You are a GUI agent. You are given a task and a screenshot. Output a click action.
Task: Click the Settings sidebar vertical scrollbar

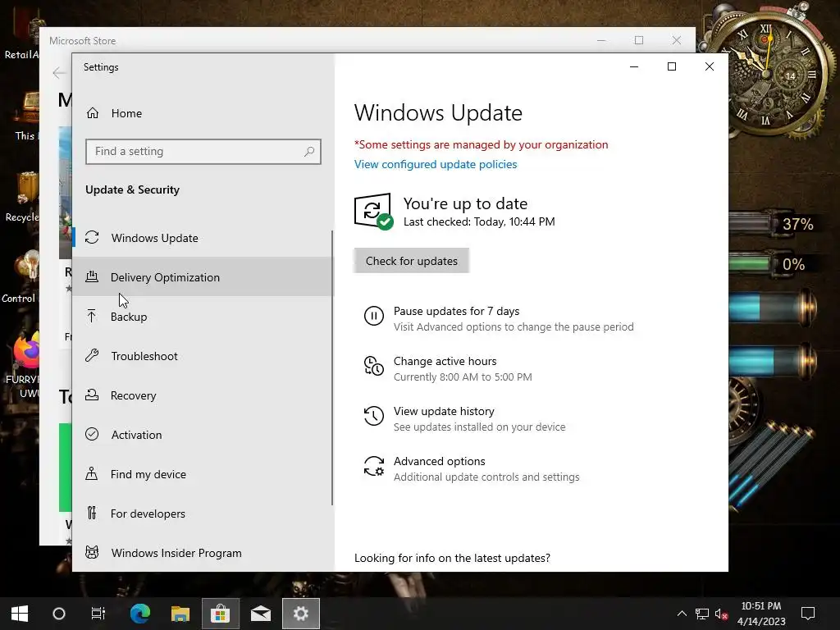coord(332,367)
